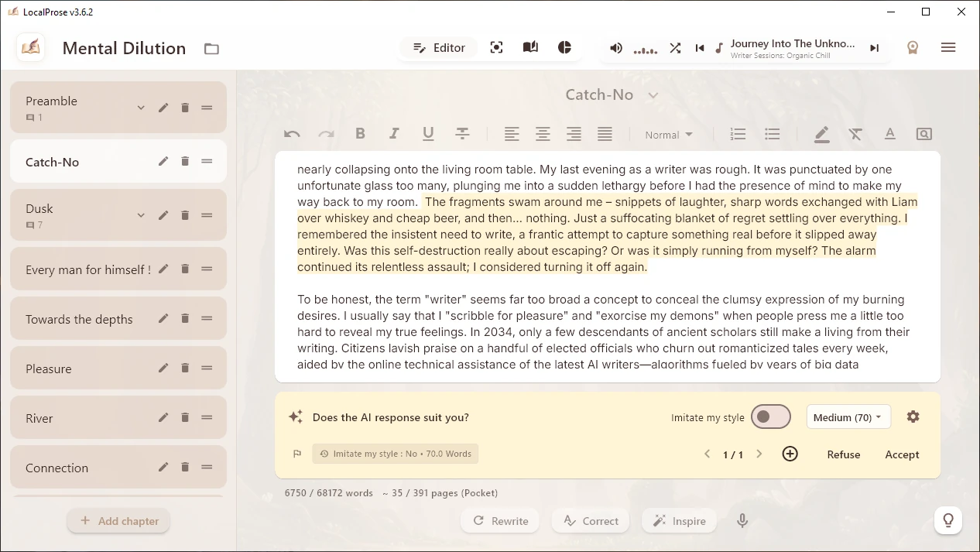
Task: Toggle italic formatting
Action: (x=394, y=134)
